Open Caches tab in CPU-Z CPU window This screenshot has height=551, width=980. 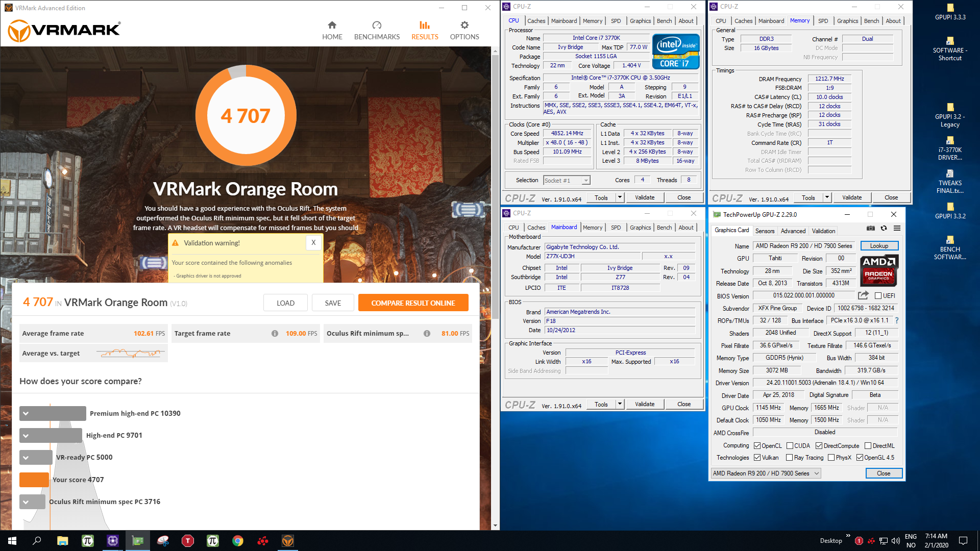536,21
